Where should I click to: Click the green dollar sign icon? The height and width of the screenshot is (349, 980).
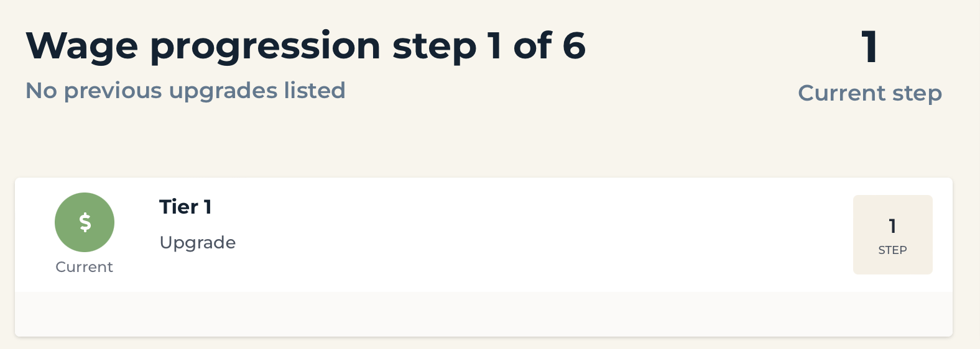(85, 222)
